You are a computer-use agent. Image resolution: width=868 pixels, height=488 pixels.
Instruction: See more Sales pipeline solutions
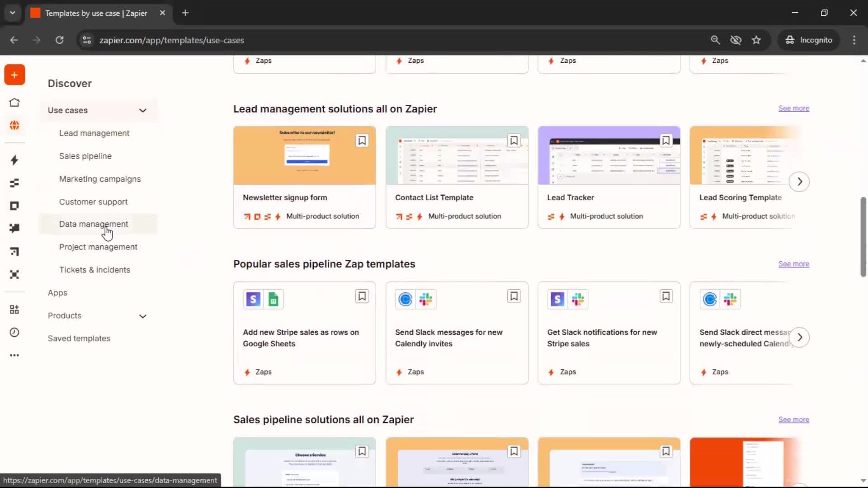click(793, 420)
